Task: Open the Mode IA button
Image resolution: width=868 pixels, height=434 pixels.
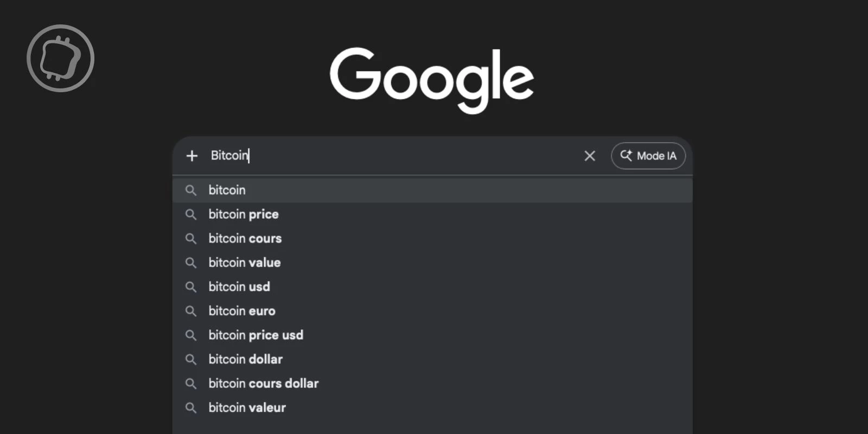Action: (x=648, y=156)
